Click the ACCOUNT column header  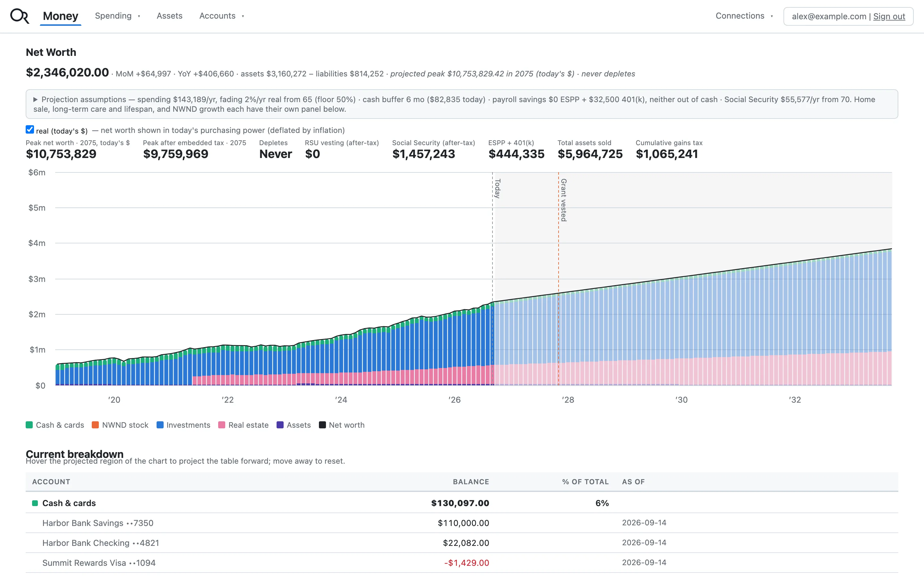51,482
